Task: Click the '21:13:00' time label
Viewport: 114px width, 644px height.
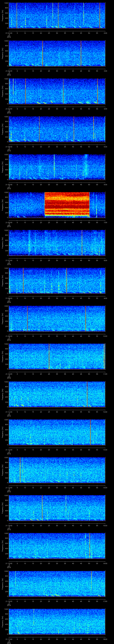Action: click(9, 487)
